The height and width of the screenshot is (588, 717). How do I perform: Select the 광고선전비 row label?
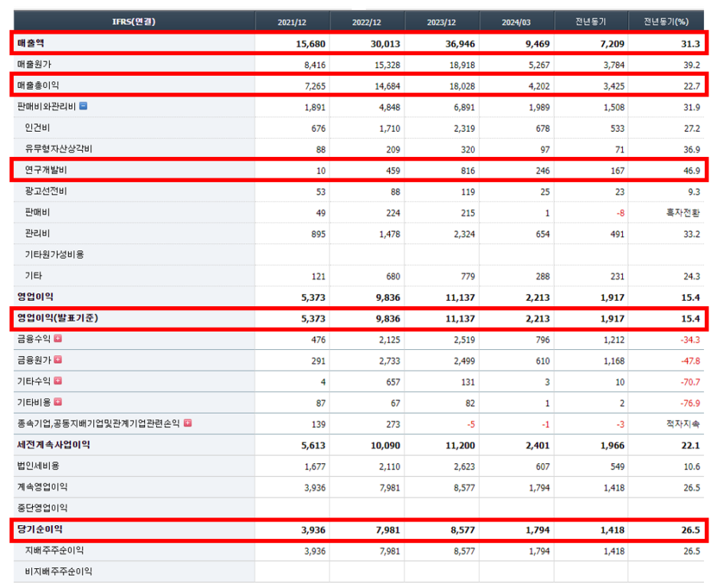[x=46, y=191]
